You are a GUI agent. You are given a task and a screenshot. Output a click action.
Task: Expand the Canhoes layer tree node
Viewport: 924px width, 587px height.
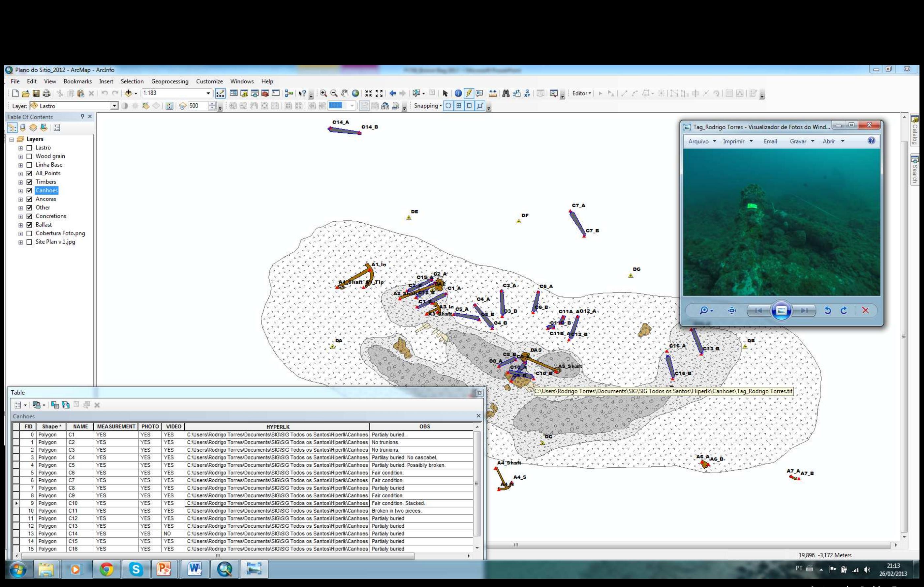[21, 191]
